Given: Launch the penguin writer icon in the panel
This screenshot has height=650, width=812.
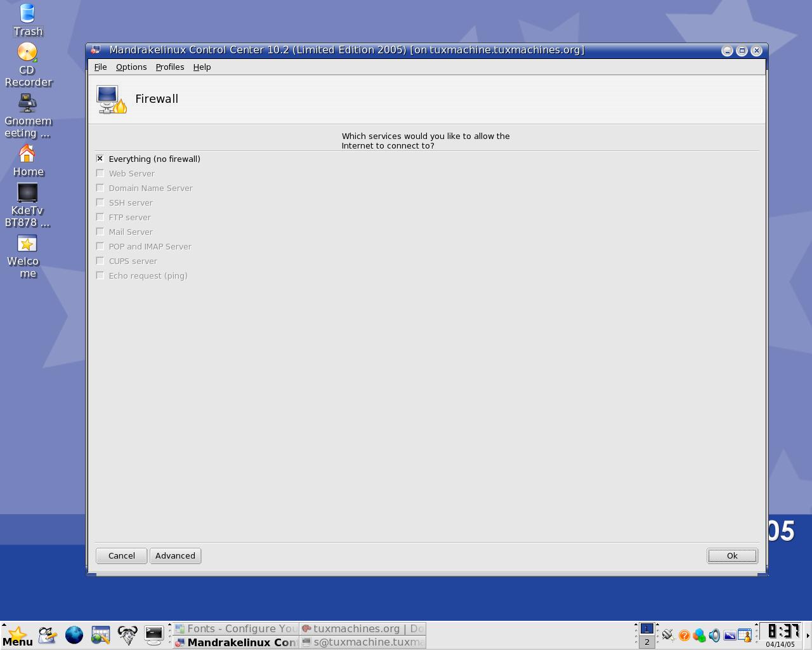Looking at the screenshot, I should [47, 635].
